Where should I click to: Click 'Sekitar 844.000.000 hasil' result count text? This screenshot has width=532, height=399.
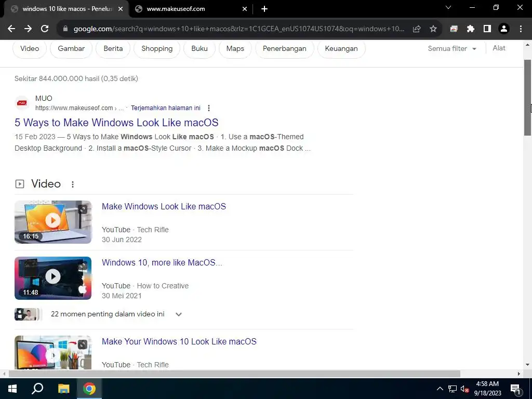(x=76, y=78)
